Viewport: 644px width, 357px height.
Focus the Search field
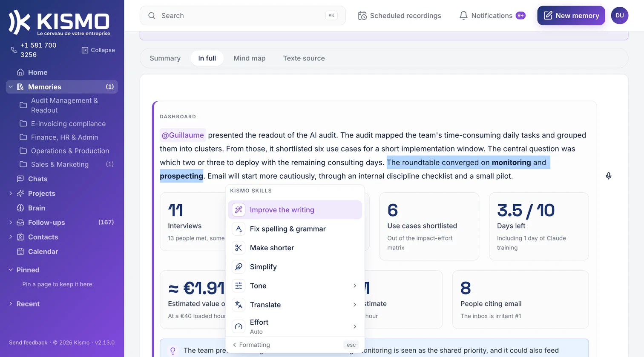[x=243, y=16]
